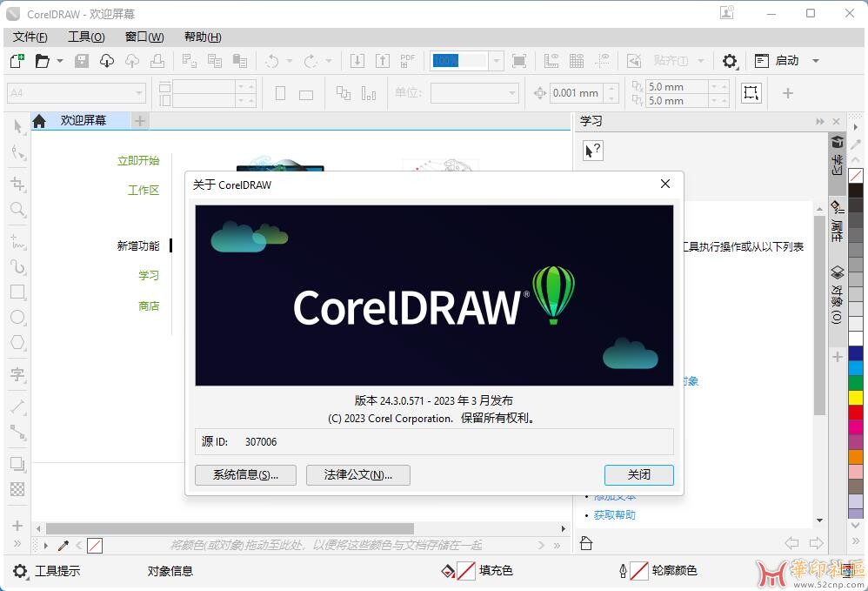Open the 学习 welcome link
Screen dimensions: 868x591
point(149,275)
